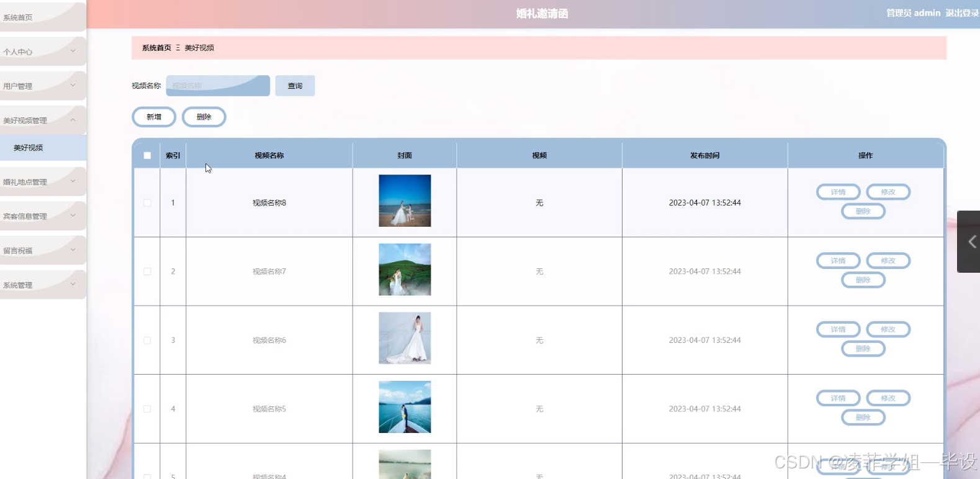Click 修改 for 视频名称7
Viewport: 980px width, 479px height.
(x=888, y=261)
